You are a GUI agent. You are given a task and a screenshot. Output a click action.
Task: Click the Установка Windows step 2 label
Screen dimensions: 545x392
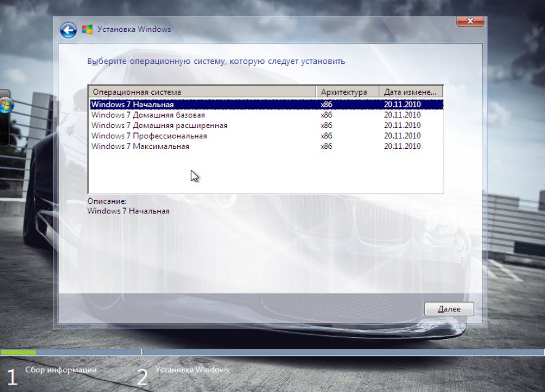click(192, 370)
